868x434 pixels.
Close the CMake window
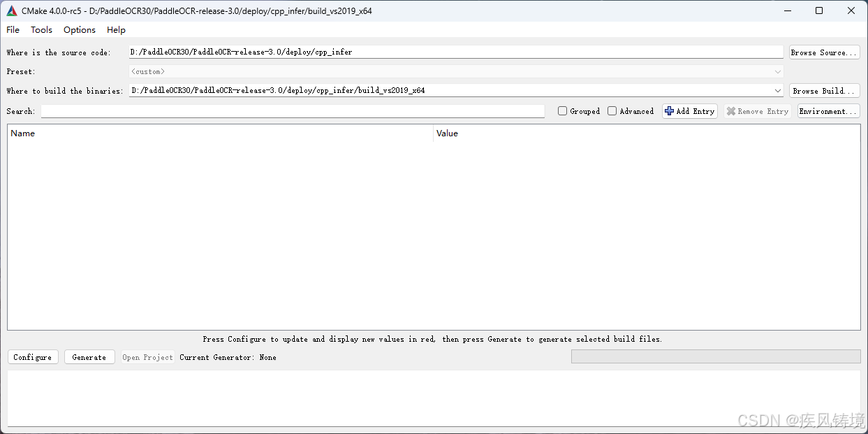851,10
